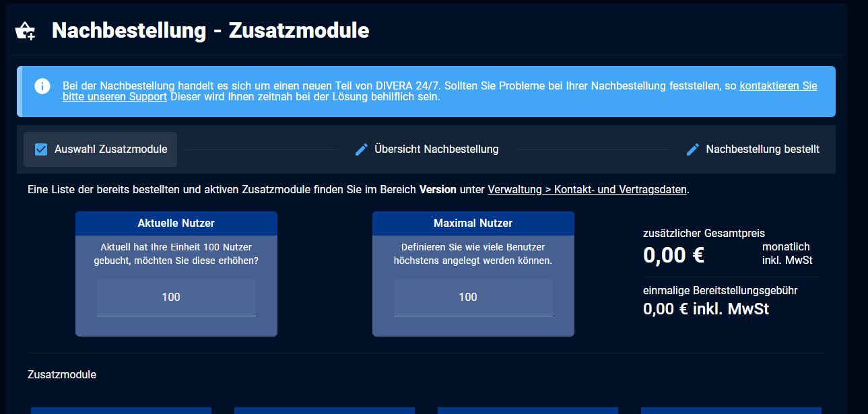Focus the Maximal Nutzer number field
868x414 pixels.
pos(473,298)
